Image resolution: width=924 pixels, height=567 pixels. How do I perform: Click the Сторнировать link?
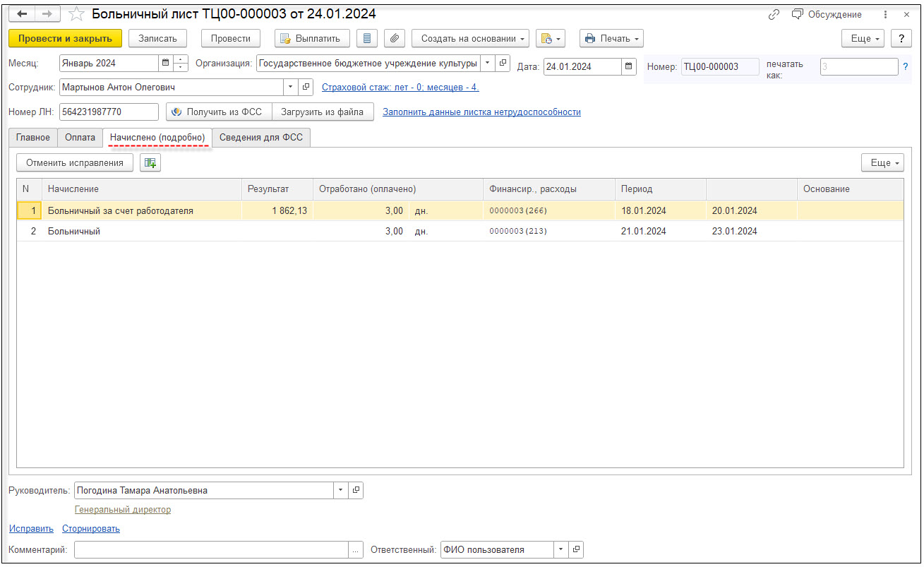tap(91, 528)
